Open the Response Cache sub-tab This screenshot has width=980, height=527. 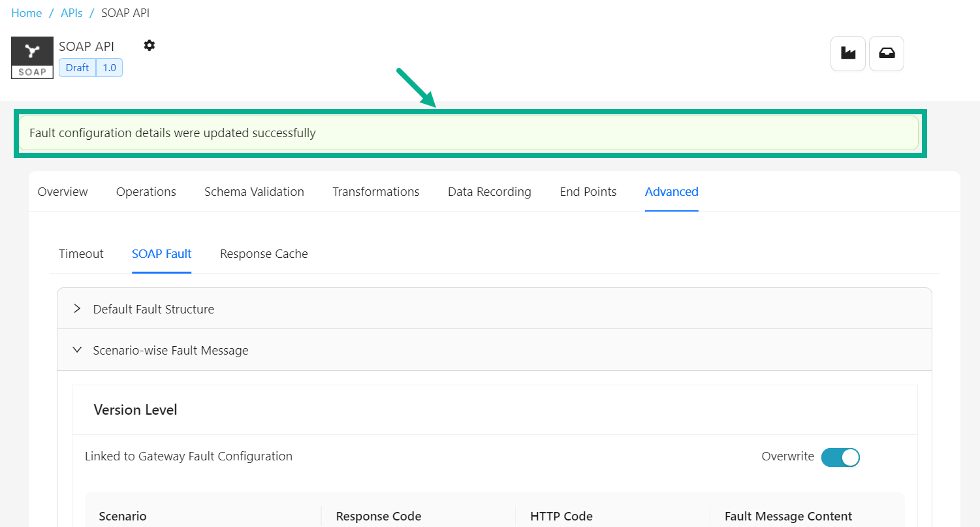264,254
